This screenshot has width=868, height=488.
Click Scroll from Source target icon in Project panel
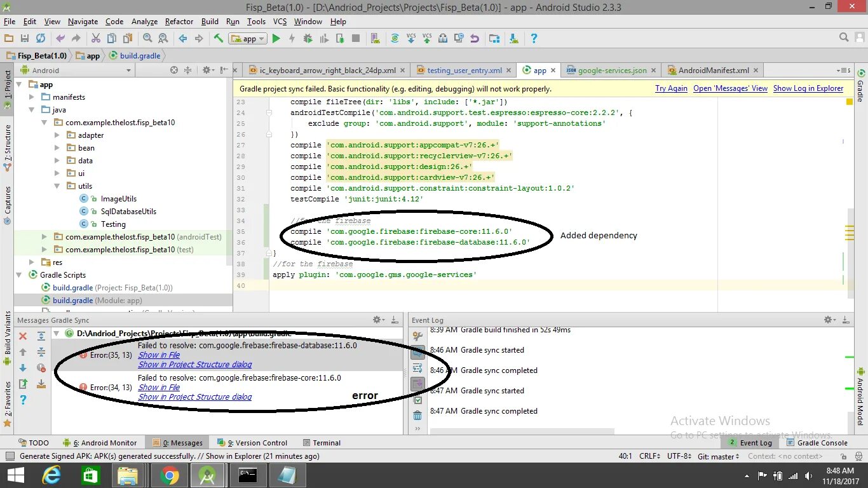(173, 70)
